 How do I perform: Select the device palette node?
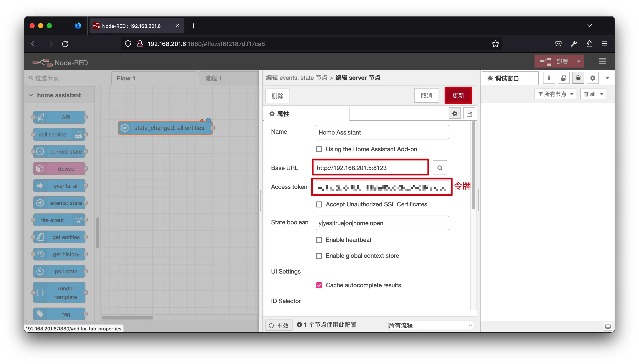tap(59, 169)
